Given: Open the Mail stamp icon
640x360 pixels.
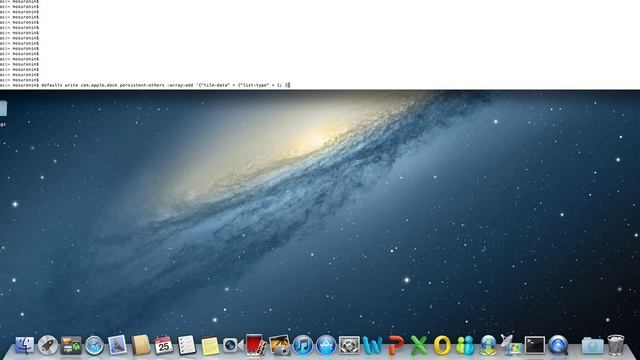Looking at the screenshot, I should (x=118, y=345).
